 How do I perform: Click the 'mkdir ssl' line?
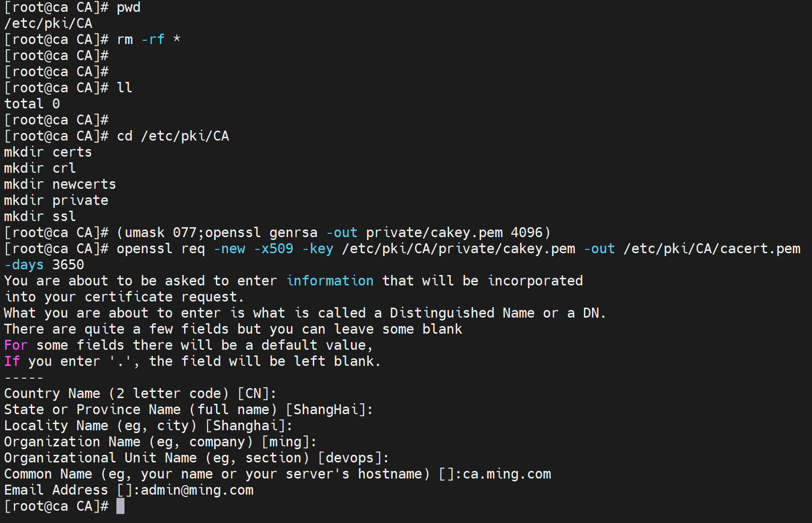point(40,216)
